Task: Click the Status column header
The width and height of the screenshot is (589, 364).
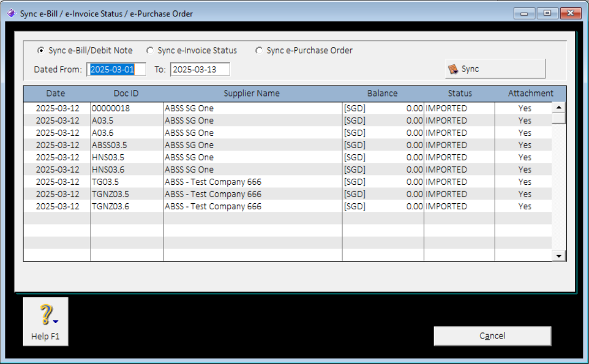Action: 460,93
